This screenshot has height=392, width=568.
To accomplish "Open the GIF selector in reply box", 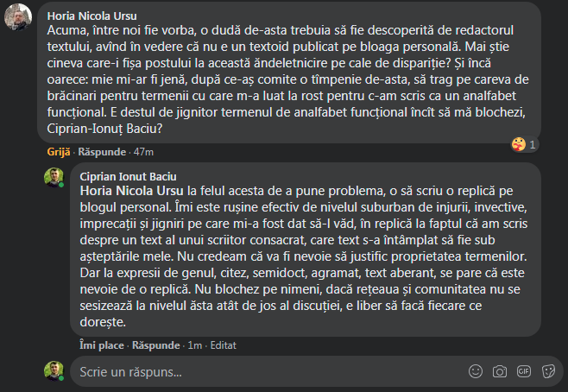I will pyautogui.click(x=523, y=371).
